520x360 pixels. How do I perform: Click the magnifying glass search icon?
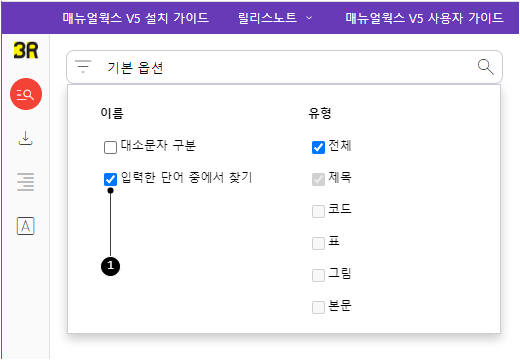[x=486, y=67]
